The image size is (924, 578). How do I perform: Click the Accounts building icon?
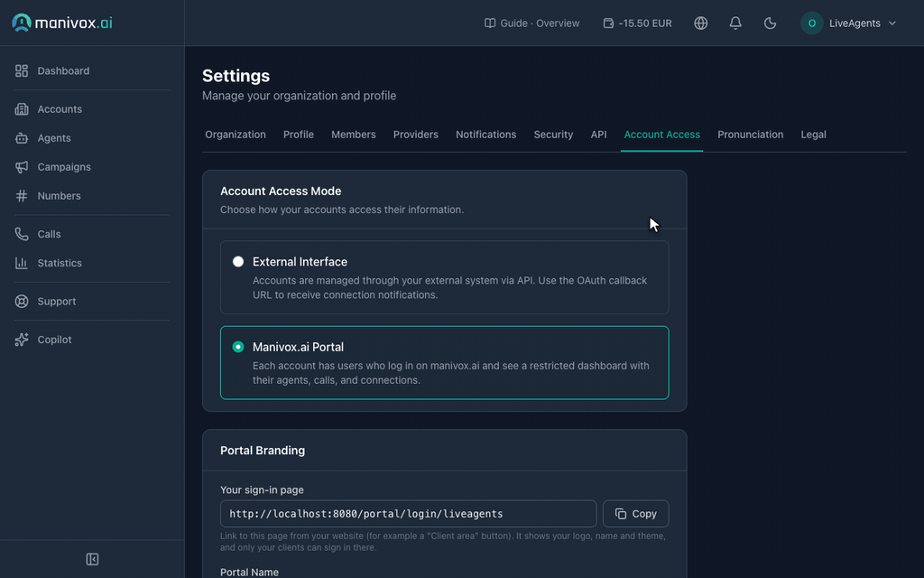coord(22,109)
